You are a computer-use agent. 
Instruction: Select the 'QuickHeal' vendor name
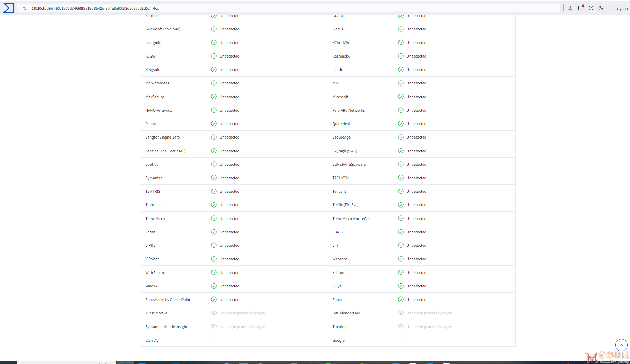(x=341, y=124)
